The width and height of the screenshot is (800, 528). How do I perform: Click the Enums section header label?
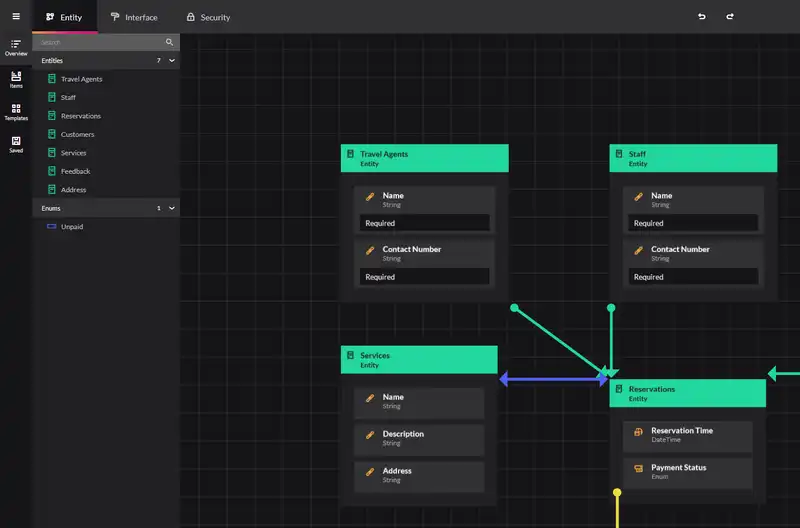[x=51, y=208]
